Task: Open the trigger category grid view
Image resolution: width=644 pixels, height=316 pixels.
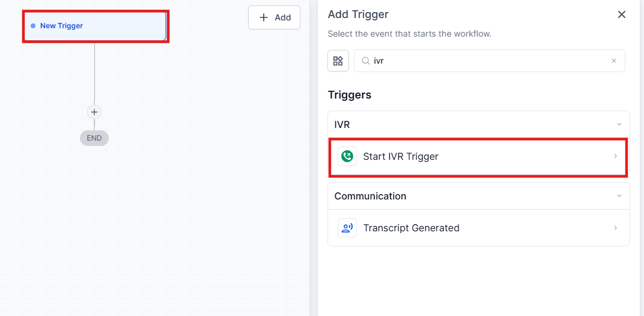Action: tap(338, 61)
